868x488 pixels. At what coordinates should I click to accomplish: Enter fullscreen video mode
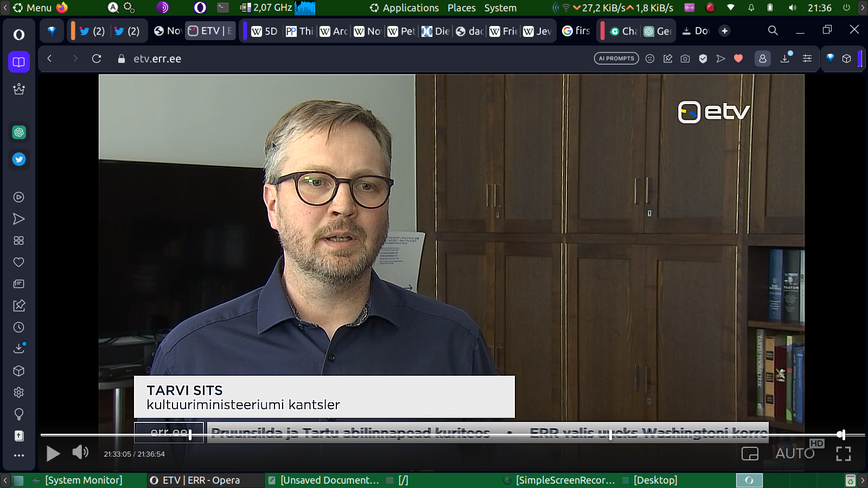click(x=843, y=454)
